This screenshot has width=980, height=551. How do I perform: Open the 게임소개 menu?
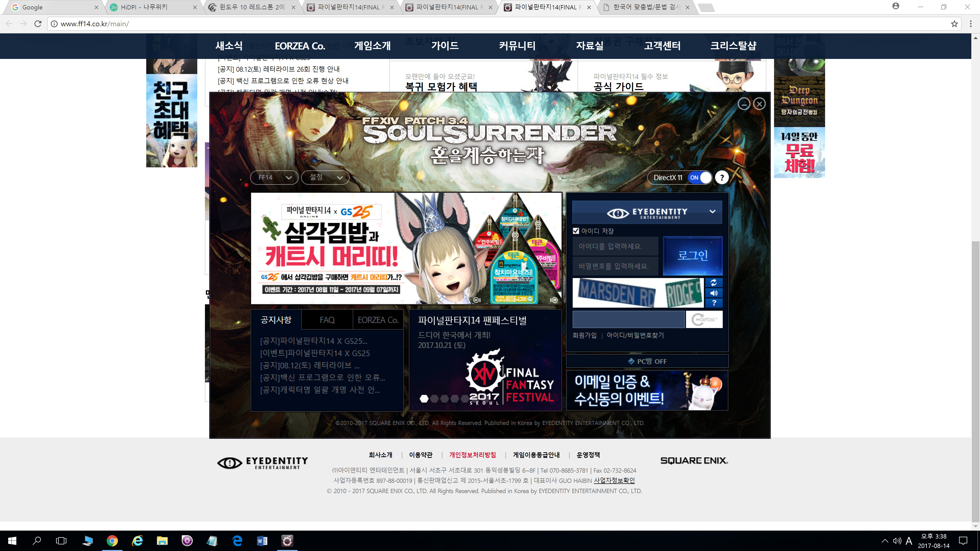(372, 46)
